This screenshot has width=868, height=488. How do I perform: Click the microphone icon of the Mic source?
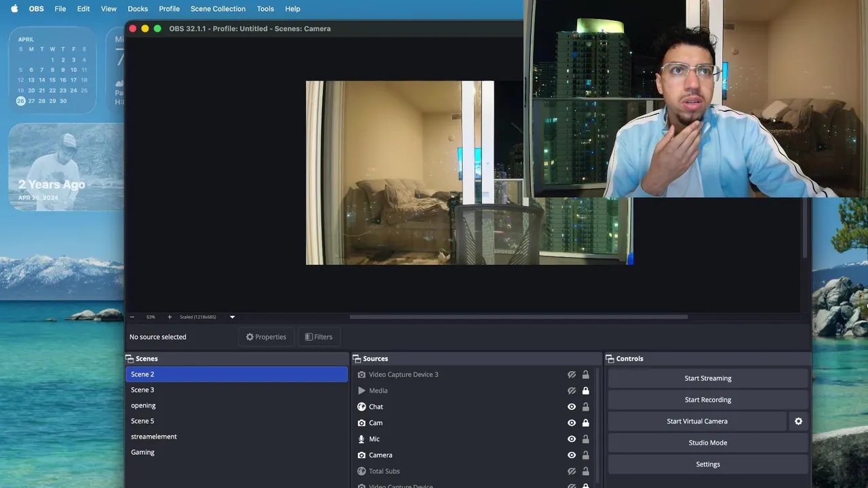click(361, 439)
